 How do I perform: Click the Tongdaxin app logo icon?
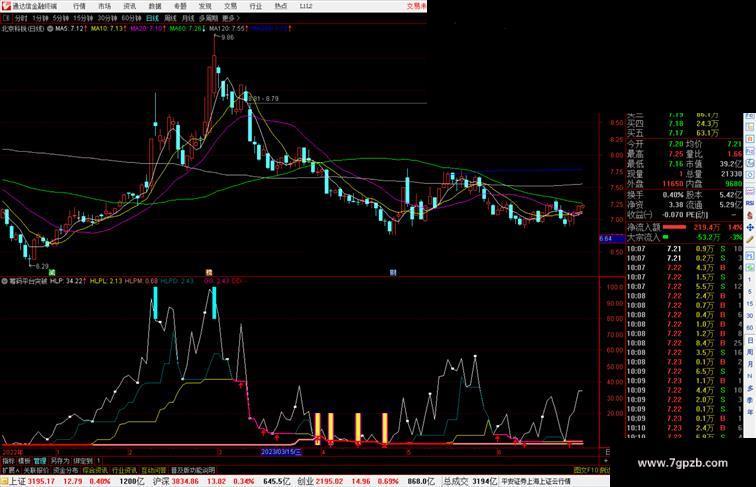coord(6,6)
